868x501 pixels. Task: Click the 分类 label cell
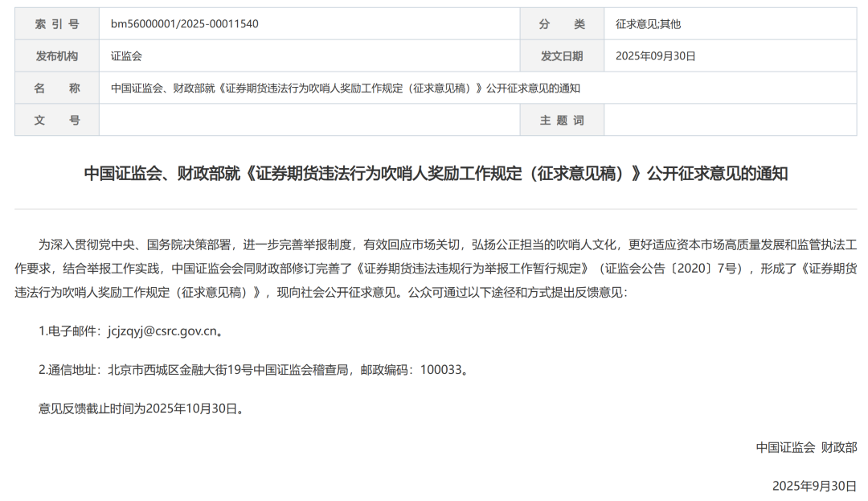tap(562, 24)
